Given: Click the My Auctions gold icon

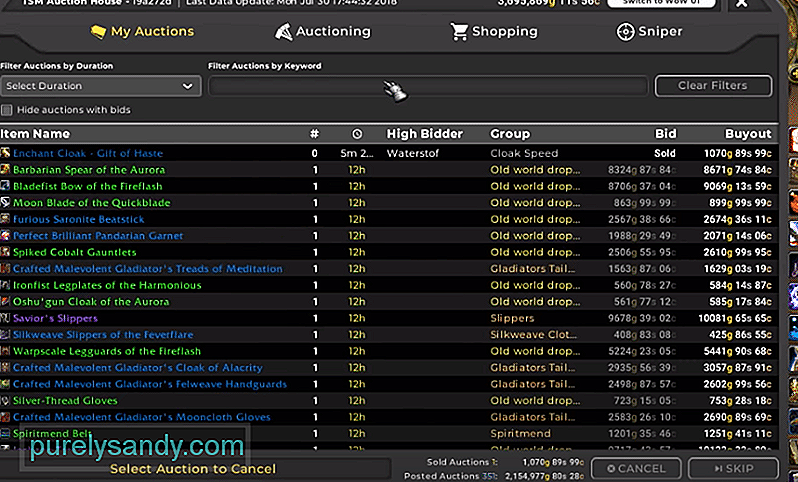Looking at the screenshot, I should point(98,32).
